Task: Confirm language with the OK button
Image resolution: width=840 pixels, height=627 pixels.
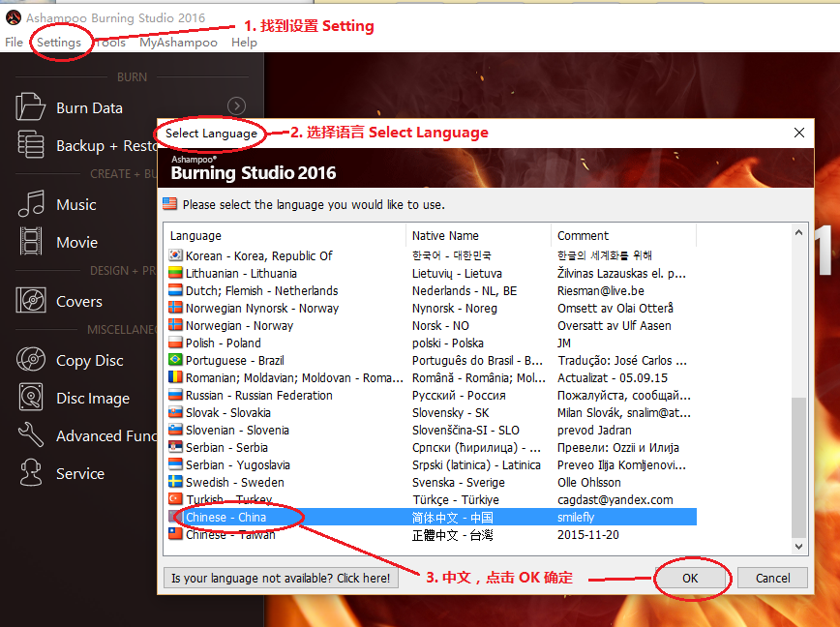Action: coord(690,579)
